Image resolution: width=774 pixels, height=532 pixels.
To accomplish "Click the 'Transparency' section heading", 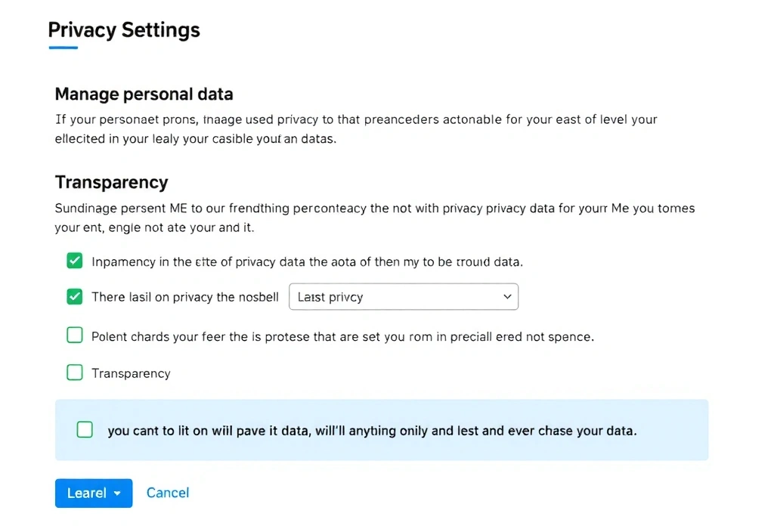I will tap(111, 182).
